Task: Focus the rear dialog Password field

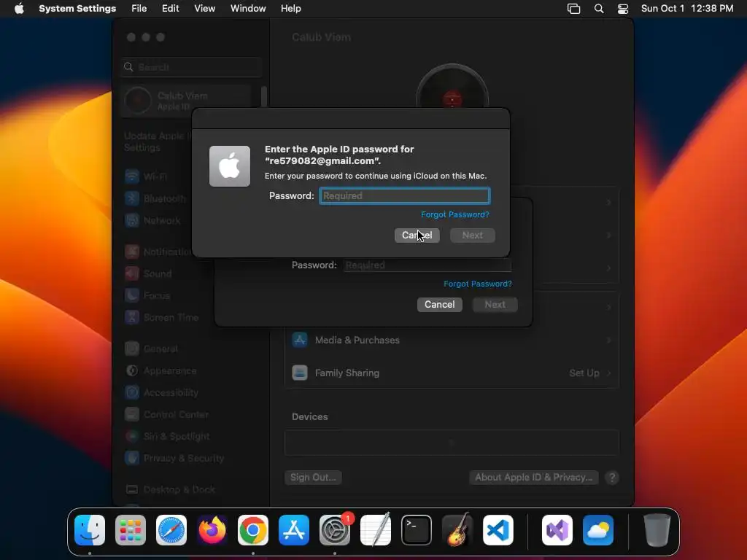Action: [x=427, y=265]
